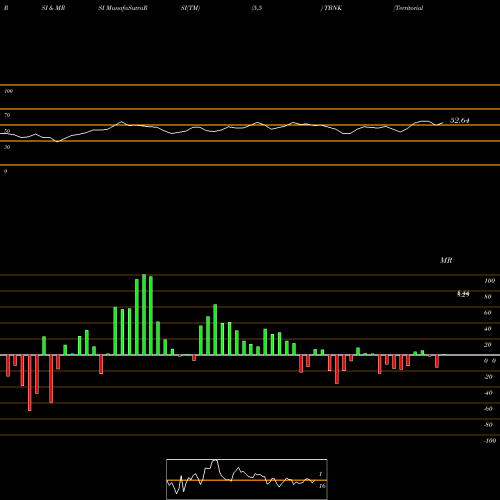Click the '(Territorial' header text
The width and height of the screenshot is (500, 500).
click(x=408, y=8)
